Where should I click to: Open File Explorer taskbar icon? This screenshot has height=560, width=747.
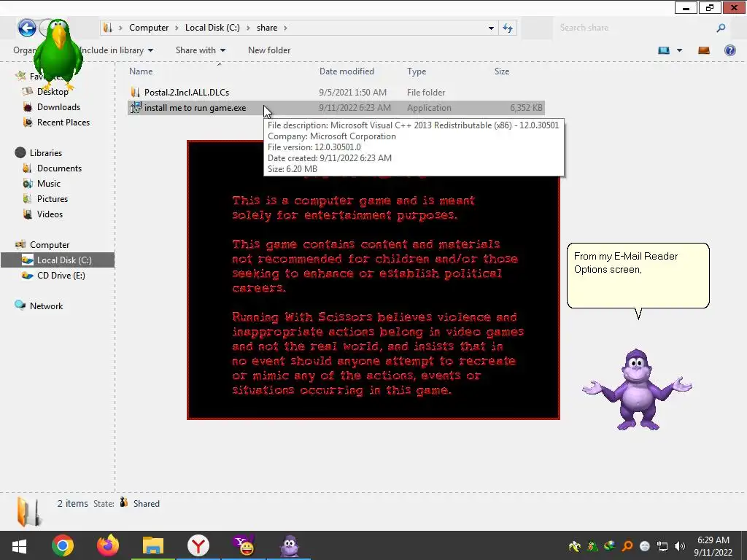(153, 545)
